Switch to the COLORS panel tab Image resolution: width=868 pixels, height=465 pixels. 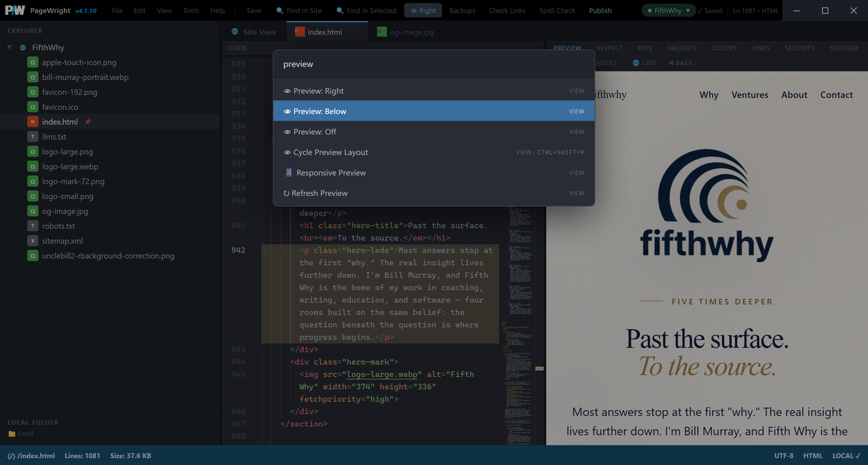pyautogui.click(x=724, y=48)
